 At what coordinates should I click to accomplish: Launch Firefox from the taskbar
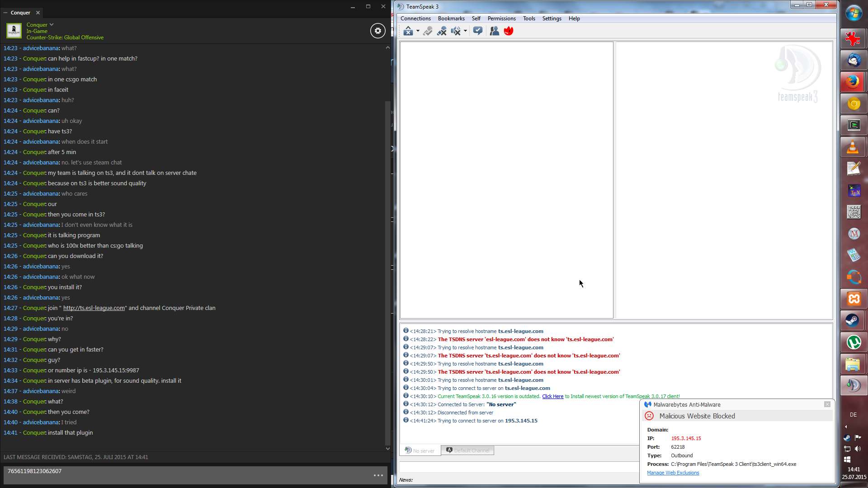click(x=853, y=82)
